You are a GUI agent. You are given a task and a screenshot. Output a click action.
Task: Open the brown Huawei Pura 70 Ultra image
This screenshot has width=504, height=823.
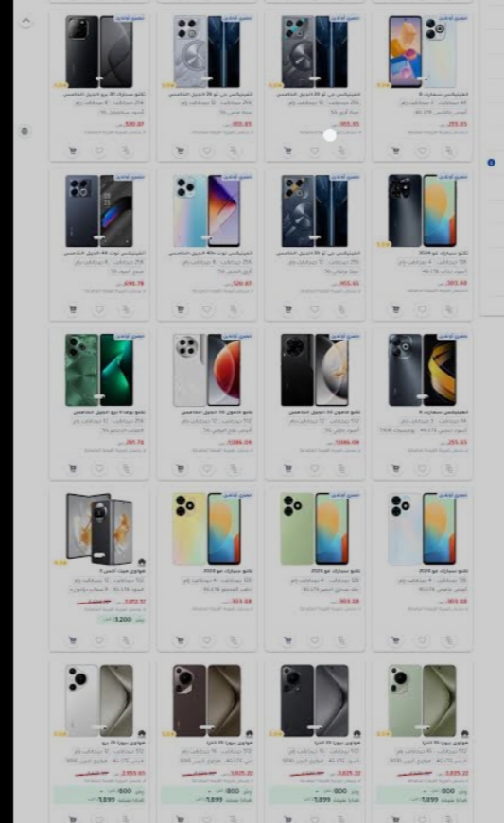click(207, 701)
